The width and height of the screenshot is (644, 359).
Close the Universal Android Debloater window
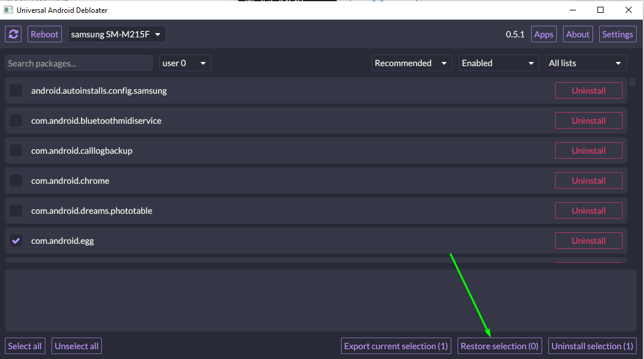tap(629, 10)
